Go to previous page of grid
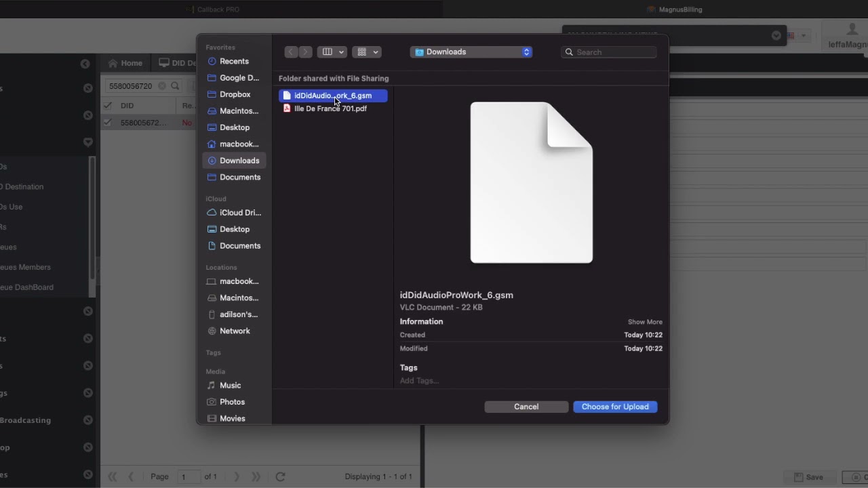868x488 pixels. 131,476
